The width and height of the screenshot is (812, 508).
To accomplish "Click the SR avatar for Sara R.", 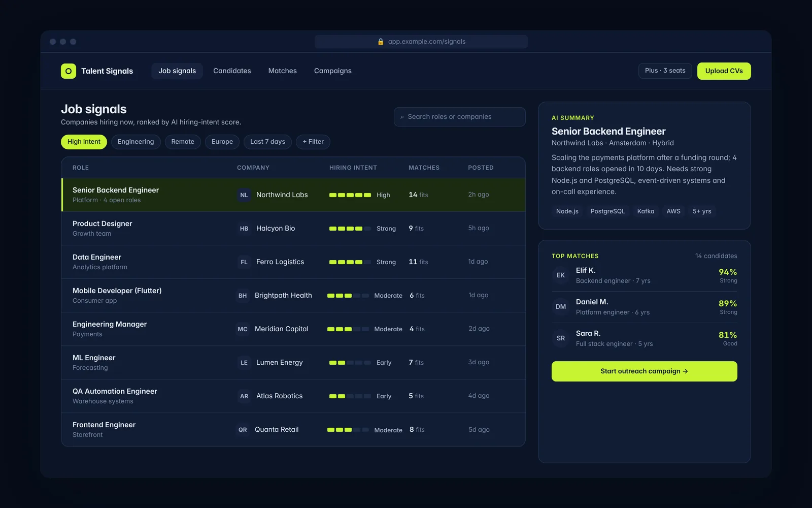I will 561,338.
